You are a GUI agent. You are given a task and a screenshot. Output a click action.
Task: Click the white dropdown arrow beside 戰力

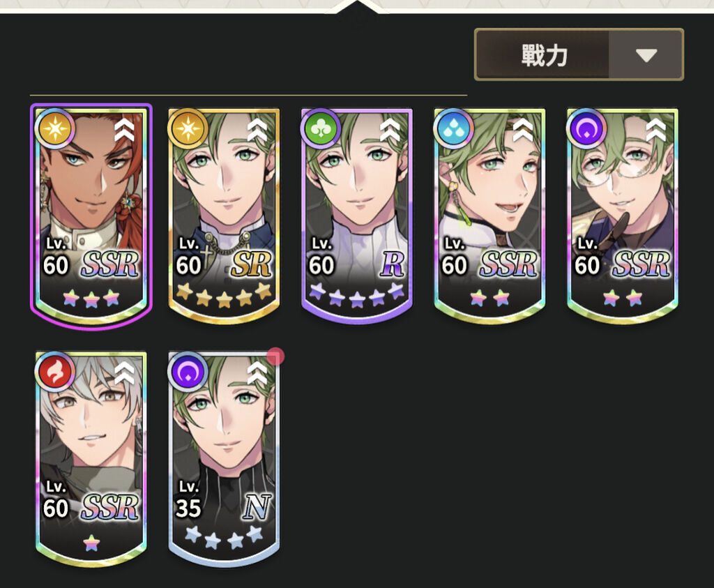(x=646, y=56)
